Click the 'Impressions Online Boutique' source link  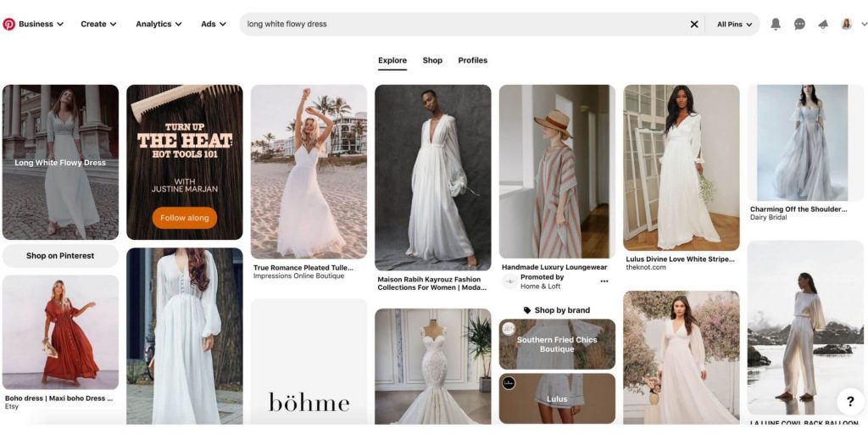[299, 276]
